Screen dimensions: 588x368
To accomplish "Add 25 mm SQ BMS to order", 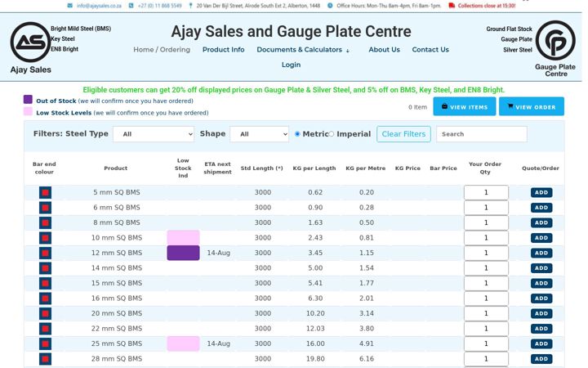I will pyautogui.click(x=541, y=343).
